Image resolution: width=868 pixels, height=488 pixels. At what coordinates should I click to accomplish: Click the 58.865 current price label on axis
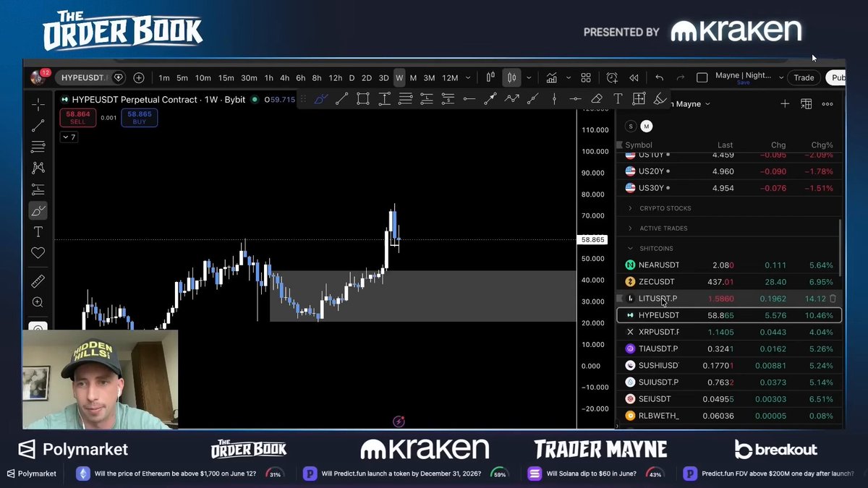(592, 240)
